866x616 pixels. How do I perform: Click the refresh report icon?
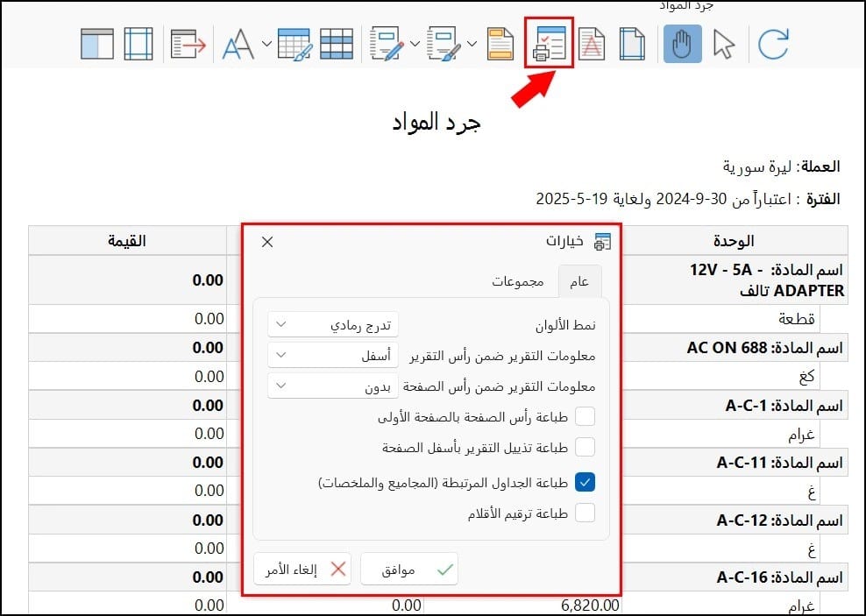point(773,44)
